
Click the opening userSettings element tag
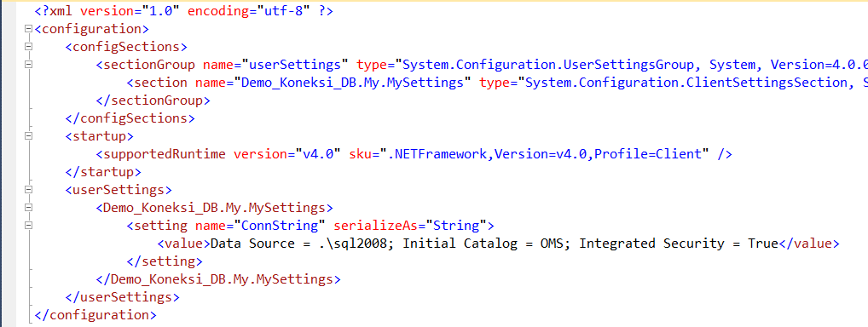119,190
